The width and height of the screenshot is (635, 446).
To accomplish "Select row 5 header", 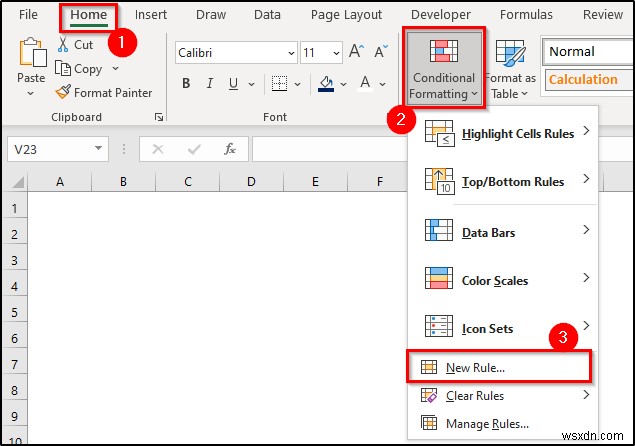I will 15,312.
